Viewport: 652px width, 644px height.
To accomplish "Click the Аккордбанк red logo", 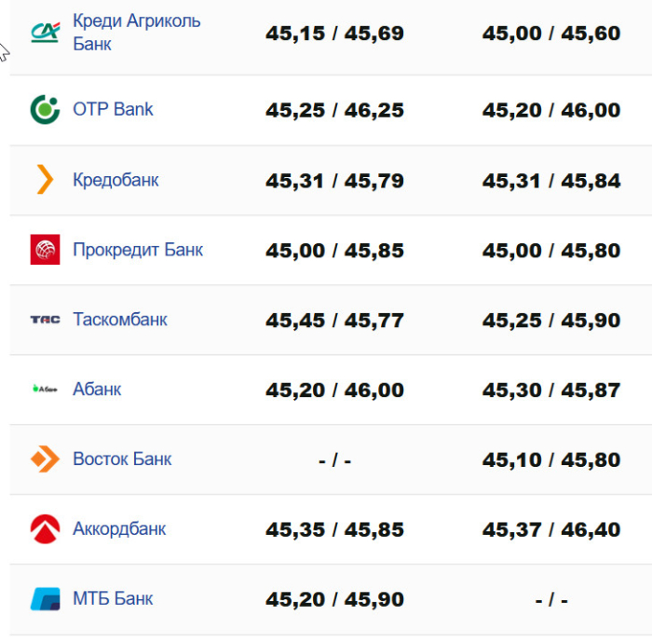I will (45, 529).
